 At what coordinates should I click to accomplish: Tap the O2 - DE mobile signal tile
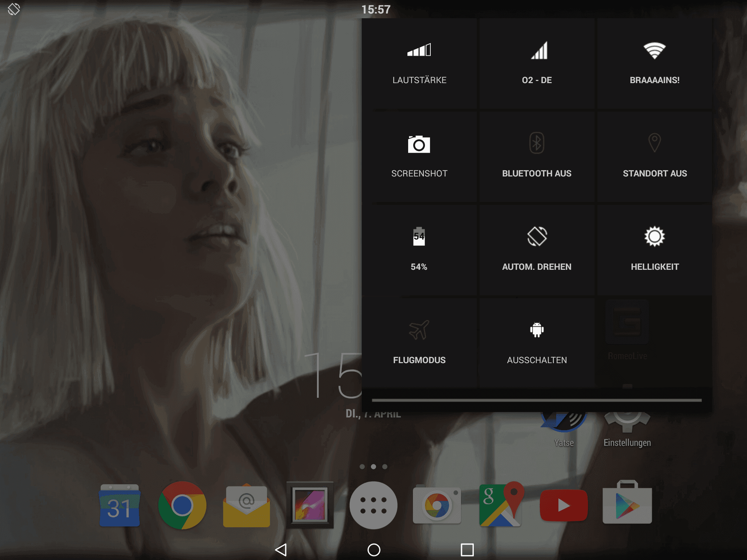[537, 64]
